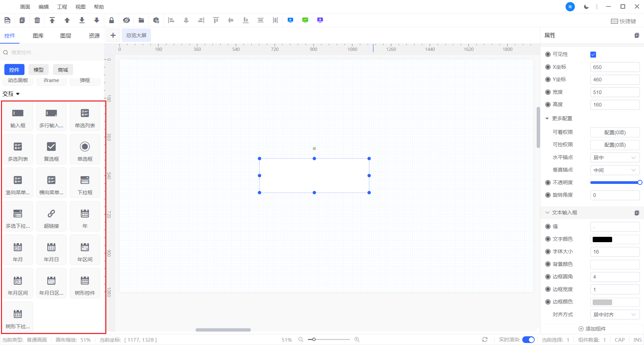Click the 可看权限 配置(0项) button
The height and width of the screenshot is (345, 644).
[x=614, y=133]
